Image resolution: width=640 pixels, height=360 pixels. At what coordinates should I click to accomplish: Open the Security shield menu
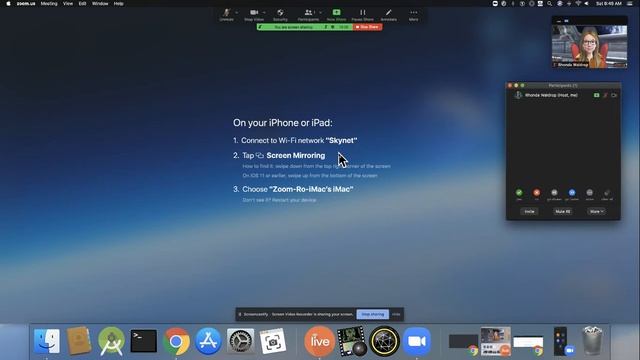tap(280, 15)
